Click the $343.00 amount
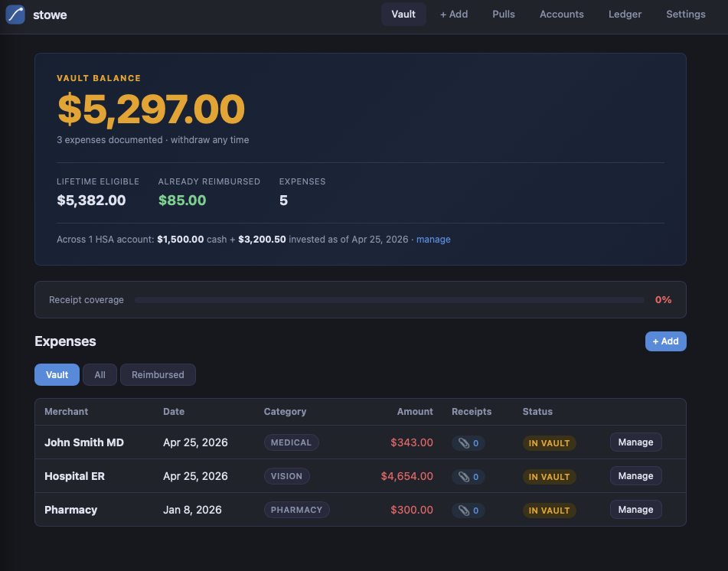Viewport: 728px width, 571px height. click(x=411, y=442)
